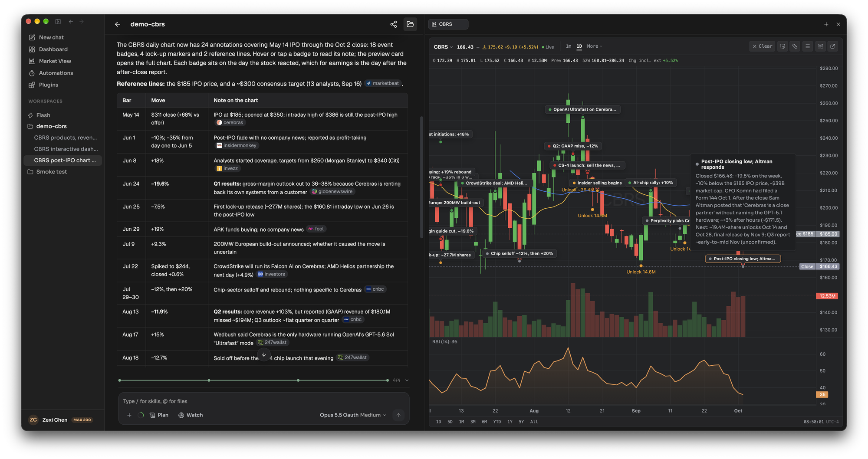Open the share icon in chat header

[x=393, y=24]
